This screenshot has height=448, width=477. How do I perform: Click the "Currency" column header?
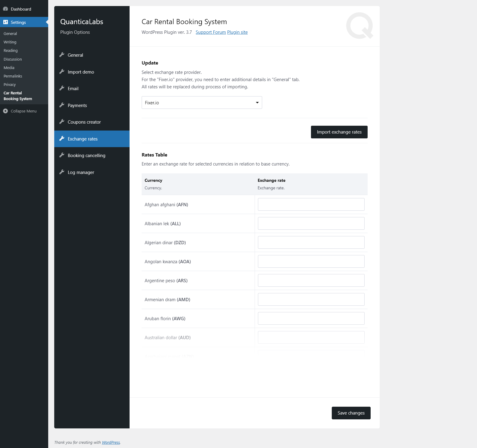tap(153, 180)
